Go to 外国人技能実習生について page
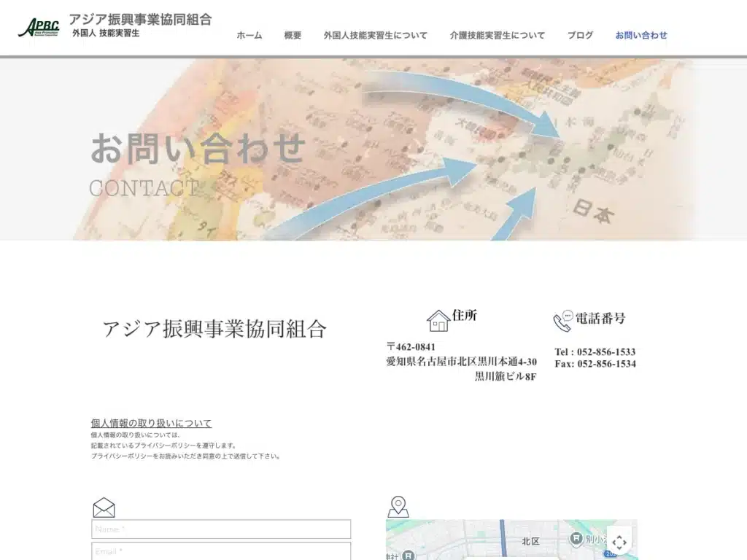The image size is (747, 560). 376,35
